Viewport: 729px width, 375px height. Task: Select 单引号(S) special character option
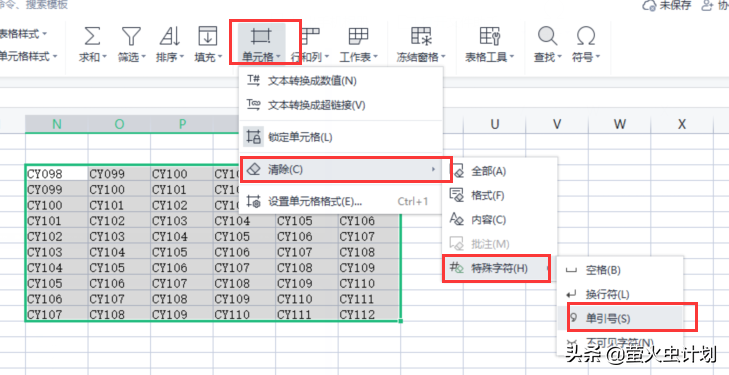620,318
